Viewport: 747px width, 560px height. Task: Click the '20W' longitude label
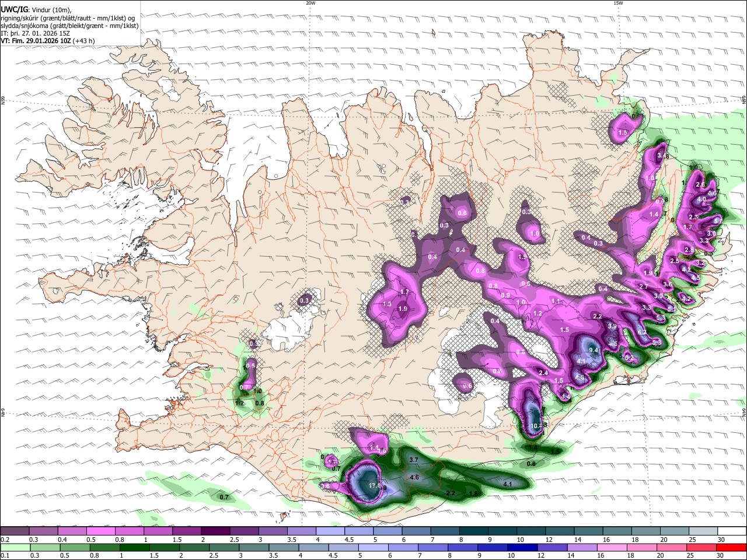[310, 3]
